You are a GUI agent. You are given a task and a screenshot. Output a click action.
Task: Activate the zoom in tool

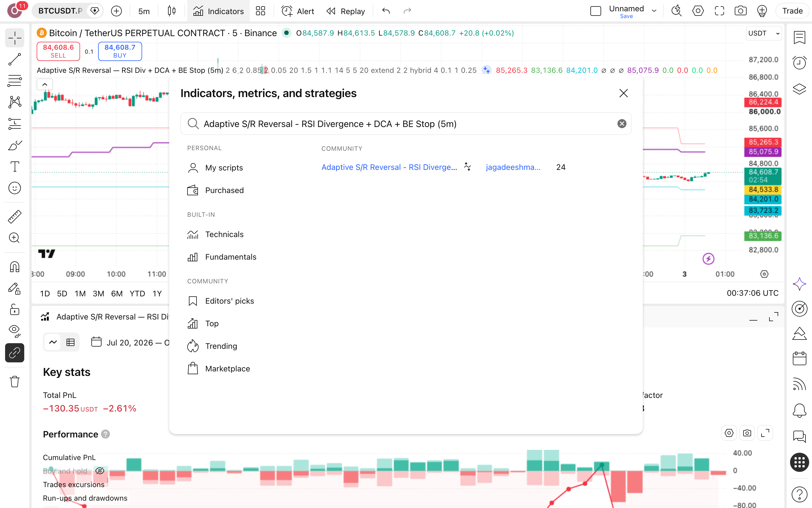pyautogui.click(x=14, y=238)
